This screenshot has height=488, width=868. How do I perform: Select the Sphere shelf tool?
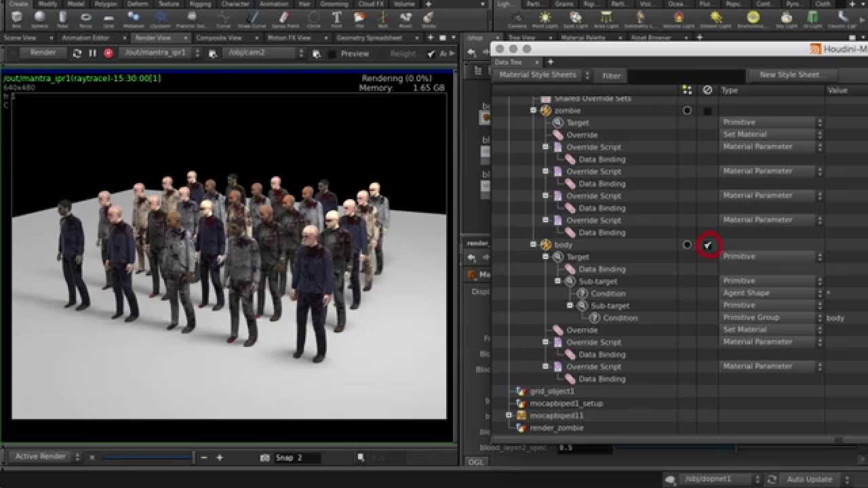(40, 19)
